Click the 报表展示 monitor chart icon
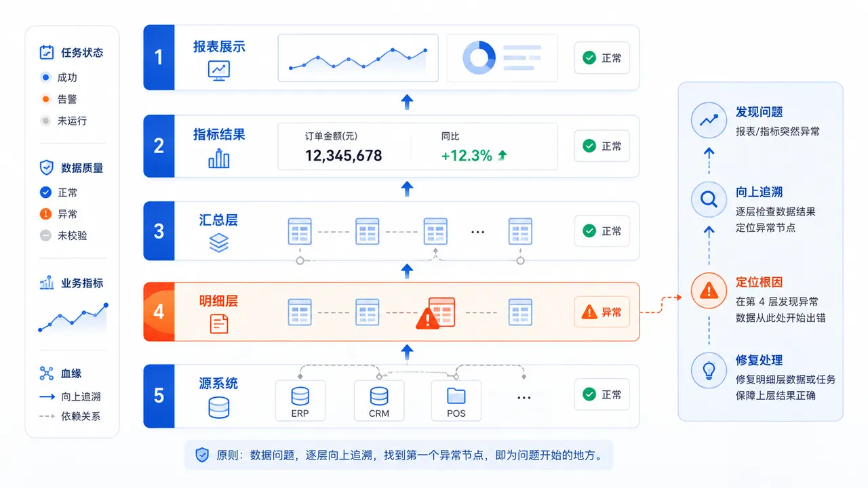The height and width of the screenshot is (488, 868). point(219,71)
